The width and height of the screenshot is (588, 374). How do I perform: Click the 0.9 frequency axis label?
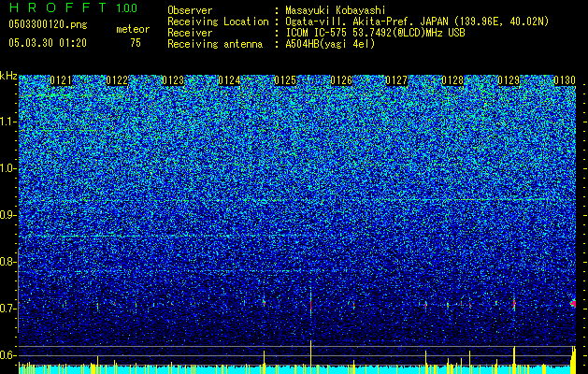[8, 215]
